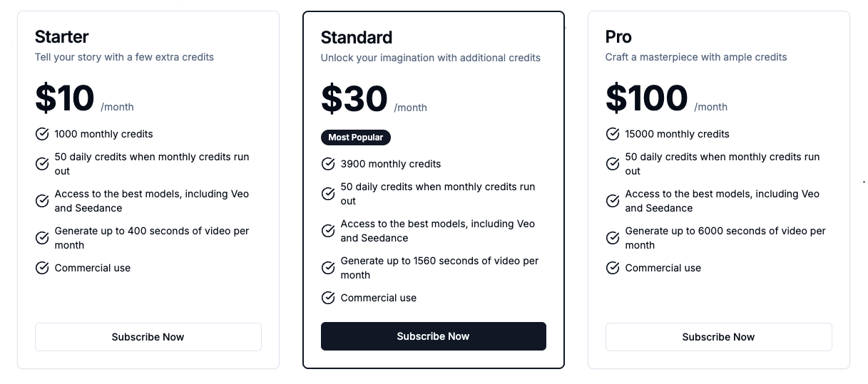The height and width of the screenshot is (384, 868).
Task: Click Pro plan Commercial use checkmark icon
Action: (x=613, y=268)
